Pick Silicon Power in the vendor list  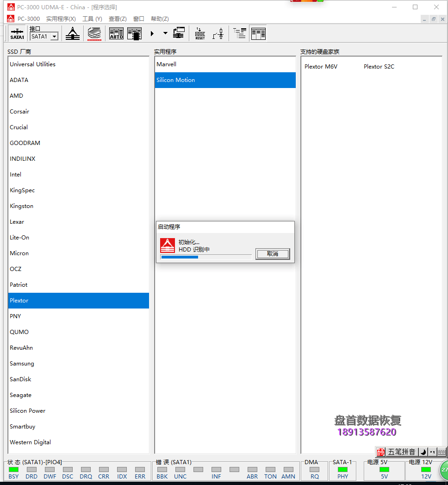(79, 411)
